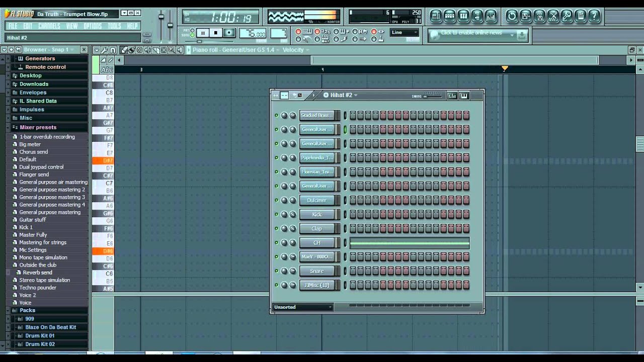Click the undo history icon
This screenshot has width=644, height=362.
[512, 17]
